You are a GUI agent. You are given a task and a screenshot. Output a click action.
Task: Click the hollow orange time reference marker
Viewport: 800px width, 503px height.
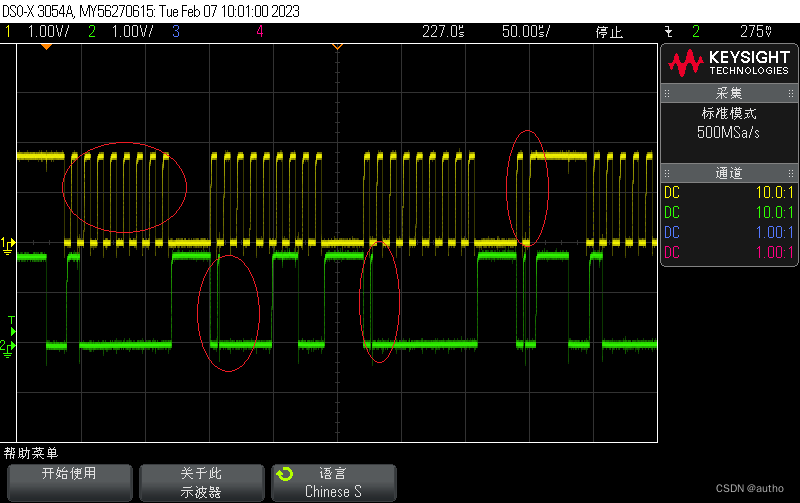click(x=337, y=47)
